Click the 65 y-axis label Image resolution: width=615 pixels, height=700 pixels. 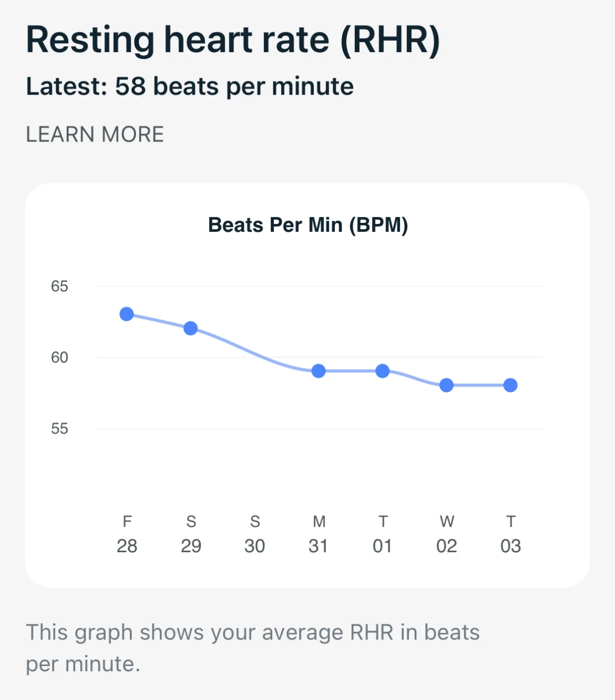pyautogui.click(x=59, y=286)
